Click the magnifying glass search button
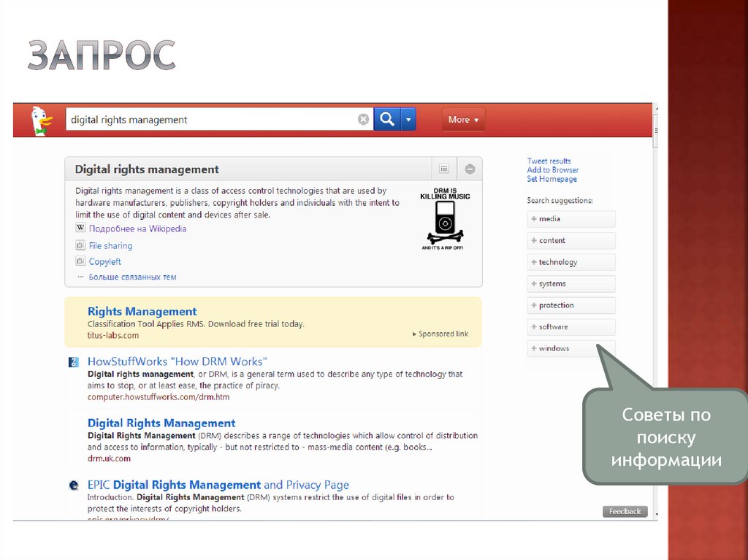The height and width of the screenshot is (560, 748). pos(387,119)
